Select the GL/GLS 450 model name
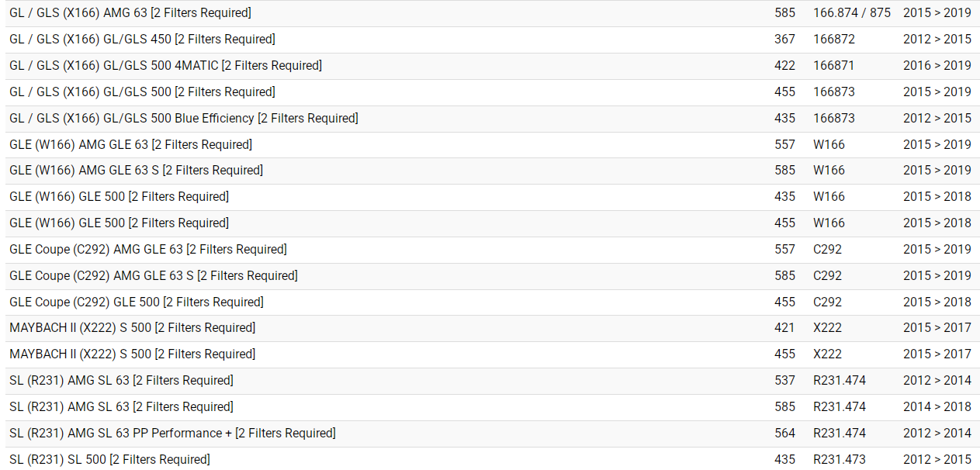This screenshot has height=470, width=980. pyautogui.click(x=142, y=40)
